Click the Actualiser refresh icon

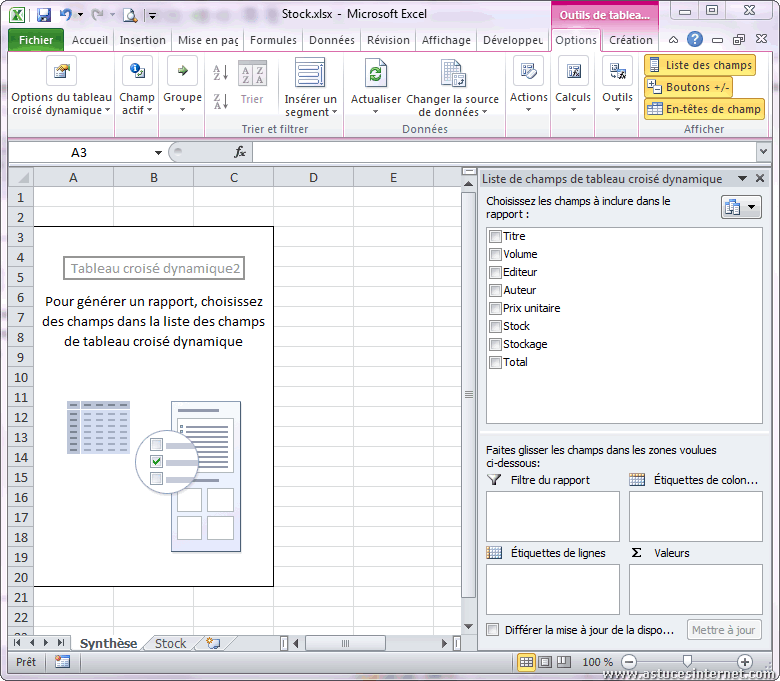point(376,74)
